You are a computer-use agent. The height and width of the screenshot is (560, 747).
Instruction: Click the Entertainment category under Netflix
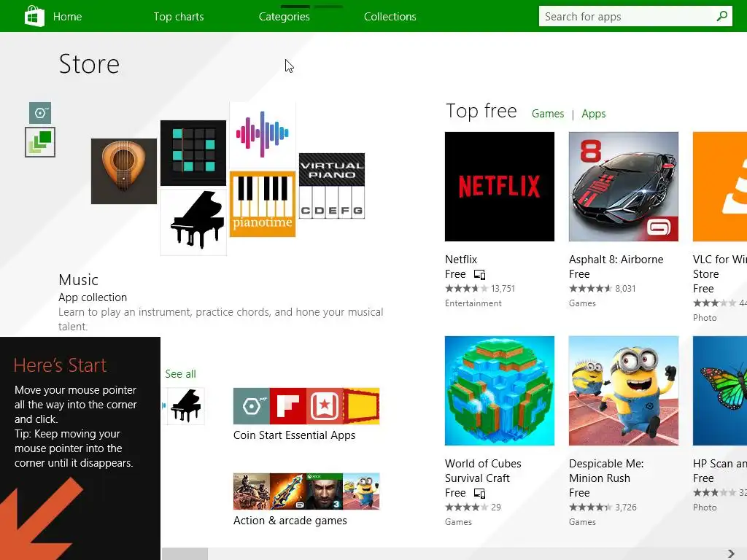coord(473,303)
